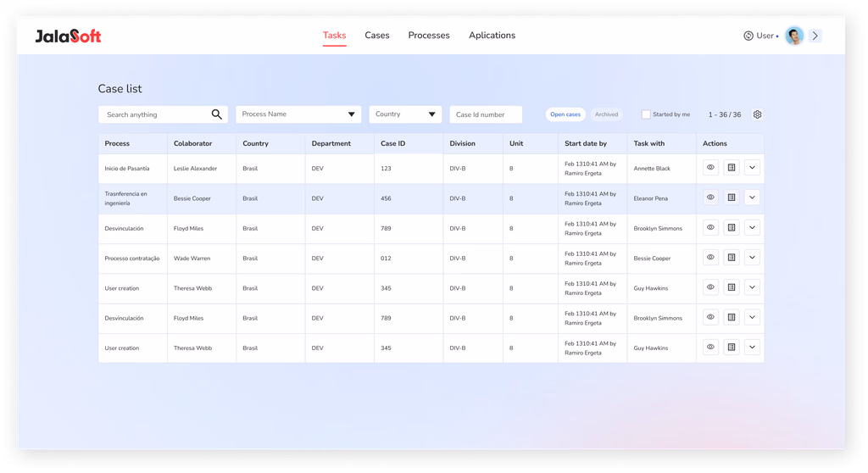
Task: Click the user avatar photo
Action: [x=794, y=36]
